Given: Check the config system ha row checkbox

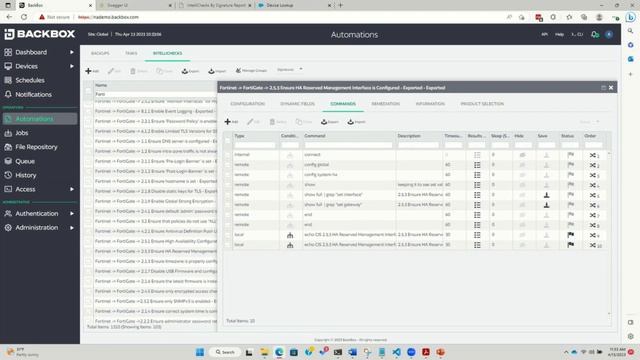Looking at the screenshot, I should coord(228,175).
